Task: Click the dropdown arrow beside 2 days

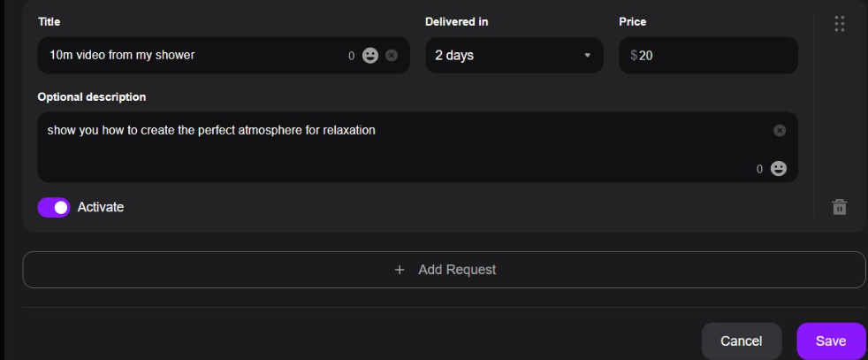Action: click(587, 56)
